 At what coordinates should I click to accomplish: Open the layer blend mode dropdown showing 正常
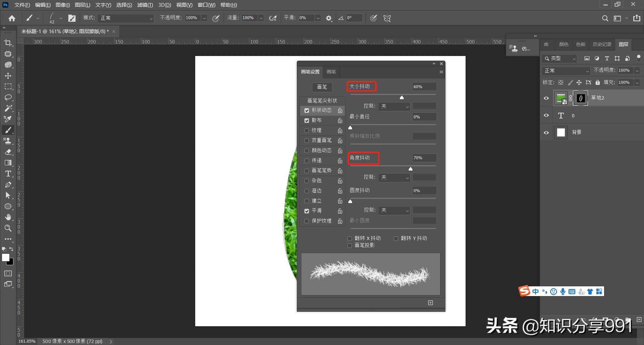[x=566, y=71]
